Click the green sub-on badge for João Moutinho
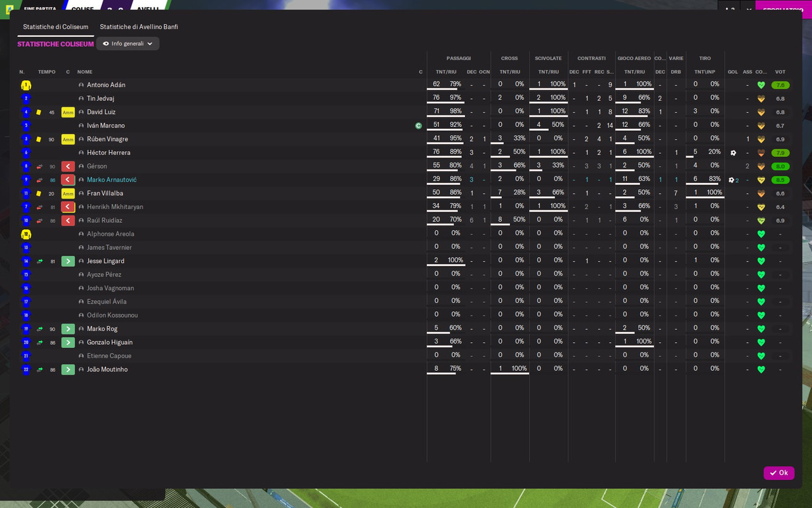The width and height of the screenshot is (812, 508). point(68,370)
